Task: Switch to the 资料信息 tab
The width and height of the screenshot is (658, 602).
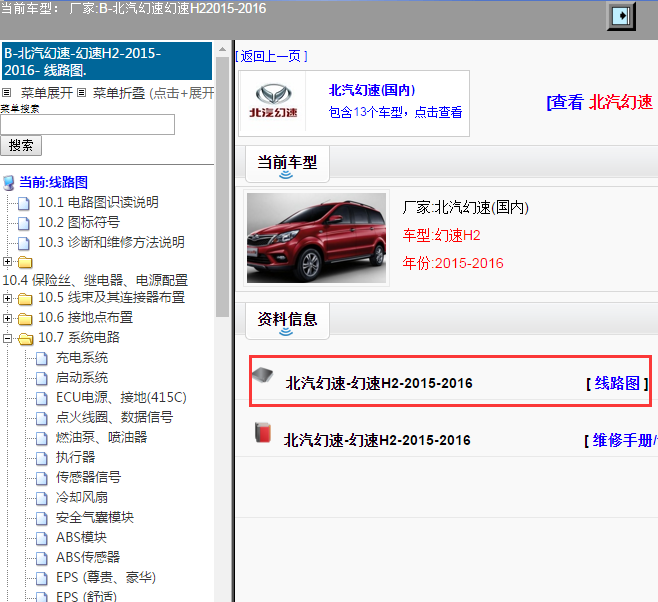Action: pos(287,321)
